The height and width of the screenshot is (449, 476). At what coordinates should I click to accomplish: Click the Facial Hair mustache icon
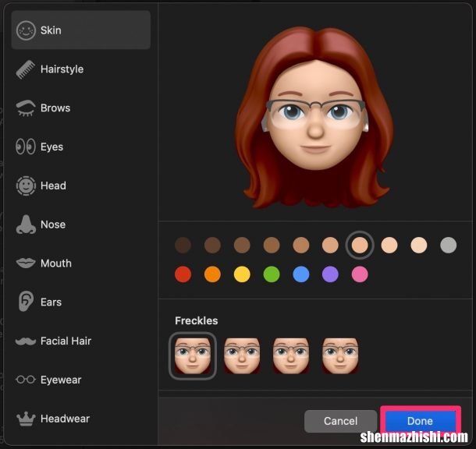(x=26, y=341)
